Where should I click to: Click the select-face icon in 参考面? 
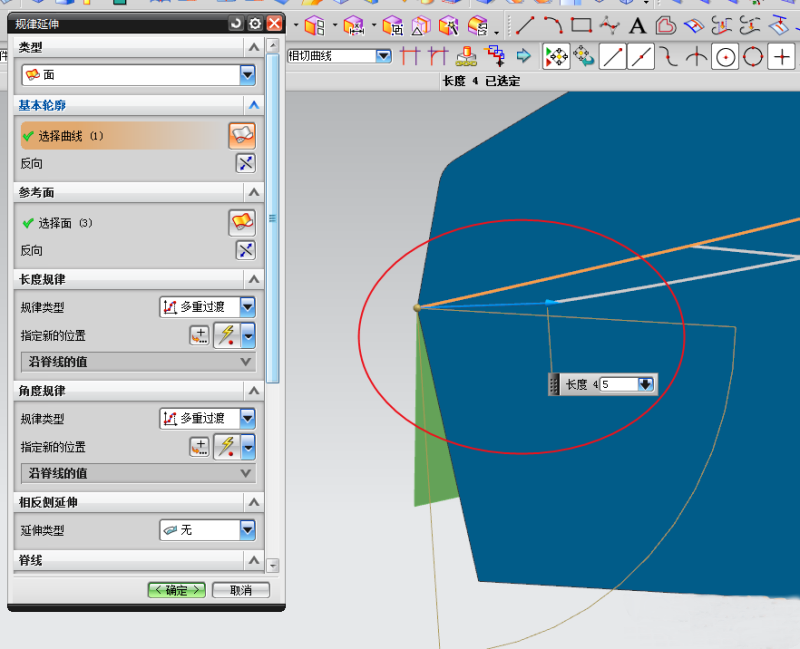pyautogui.click(x=242, y=222)
